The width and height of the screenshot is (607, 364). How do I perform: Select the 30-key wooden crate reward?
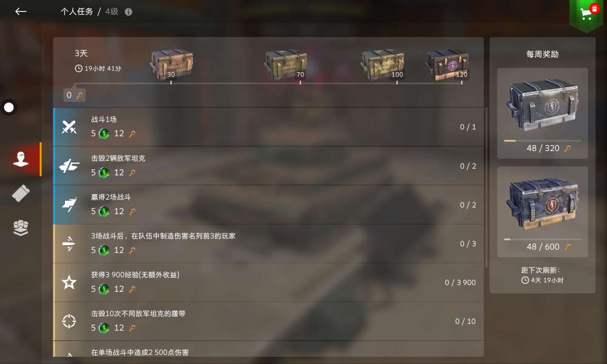[x=172, y=64]
